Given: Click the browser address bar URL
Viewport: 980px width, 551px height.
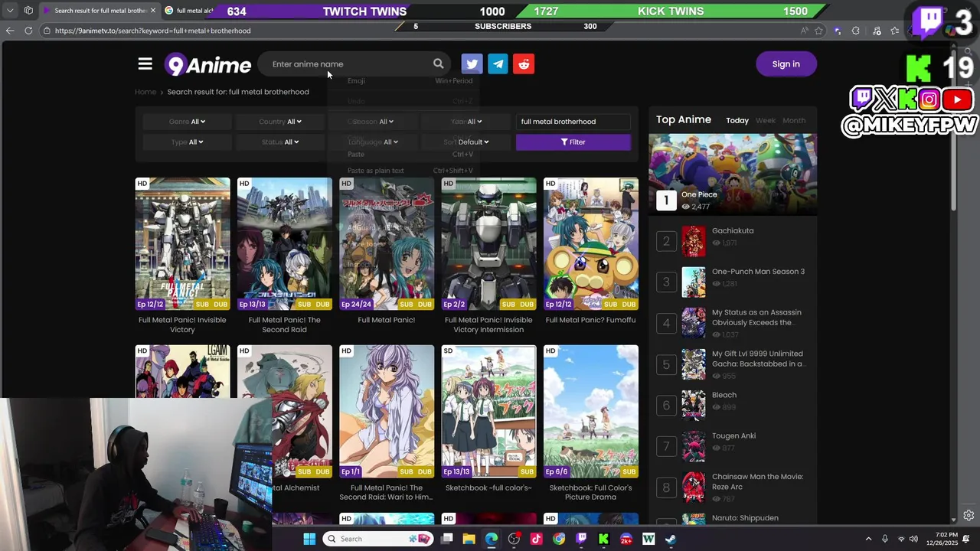Looking at the screenshot, I should point(152,31).
